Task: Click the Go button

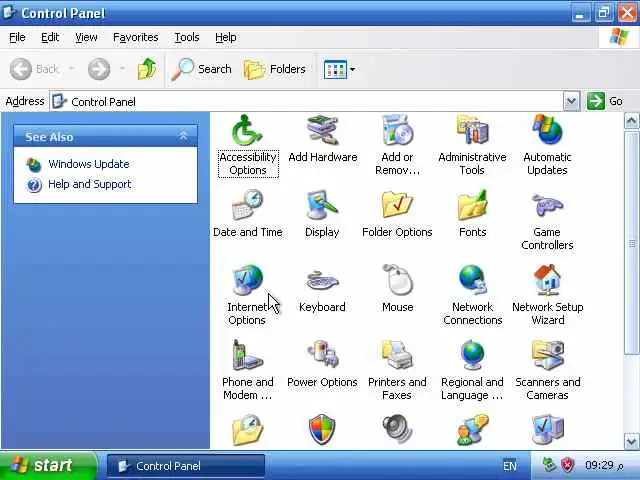Action: click(605, 101)
